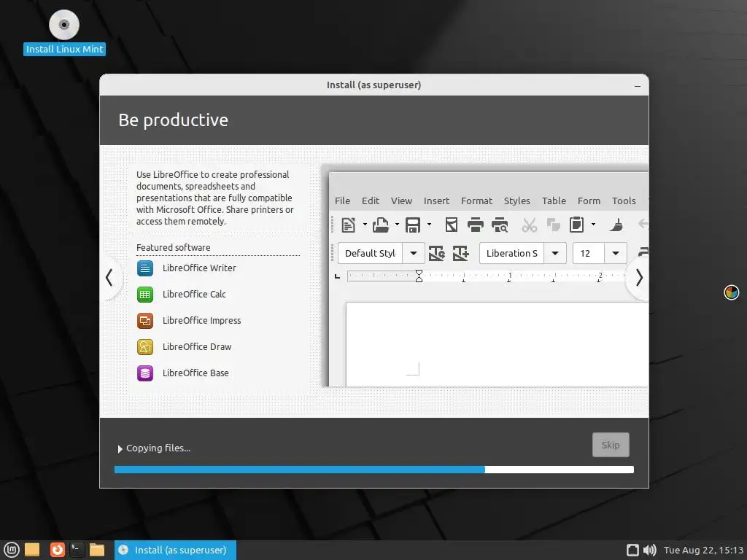
Task: Click the LibreOffice Writer label
Action: tap(199, 268)
